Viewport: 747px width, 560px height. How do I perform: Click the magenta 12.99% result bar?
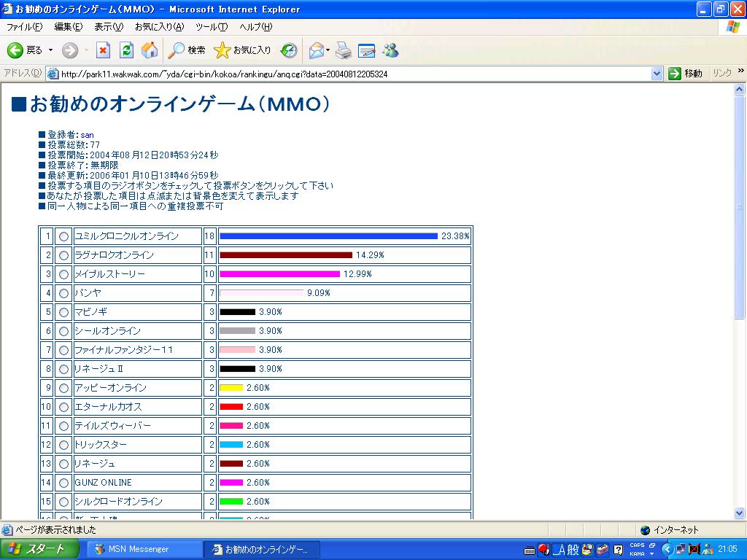click(279, 274)
